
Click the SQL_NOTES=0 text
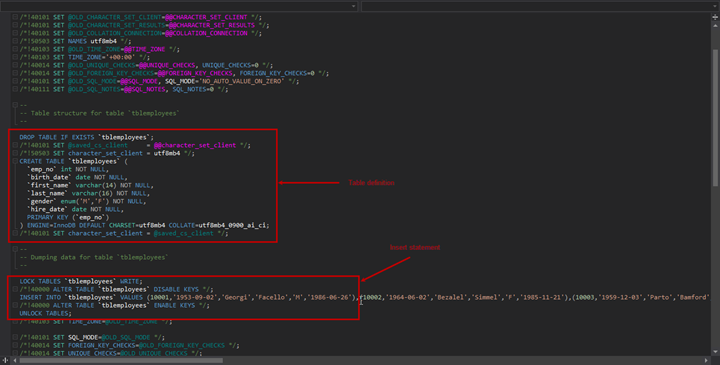[x=193, y=90]
